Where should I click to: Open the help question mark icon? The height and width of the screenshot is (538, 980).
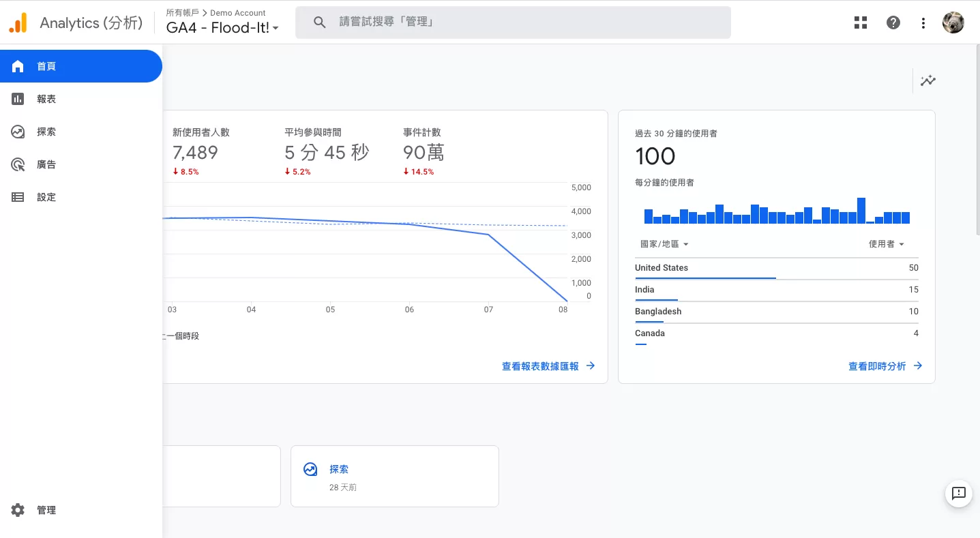point(893,23)
